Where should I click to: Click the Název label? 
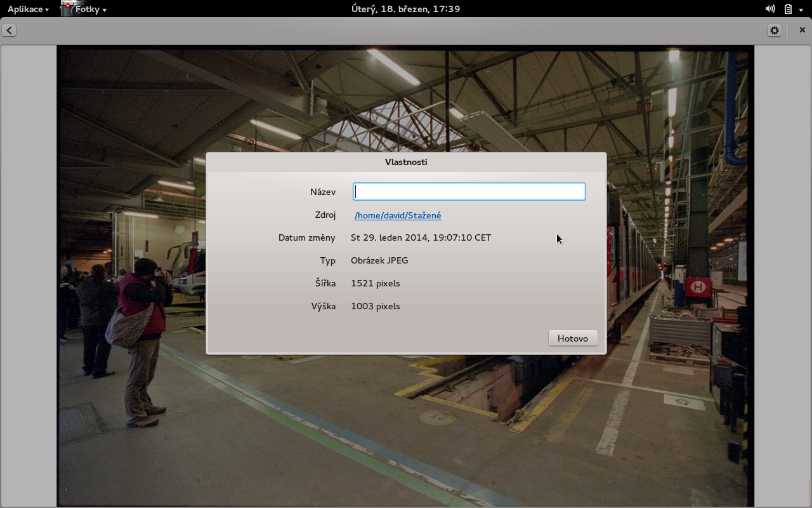(323, 192)
